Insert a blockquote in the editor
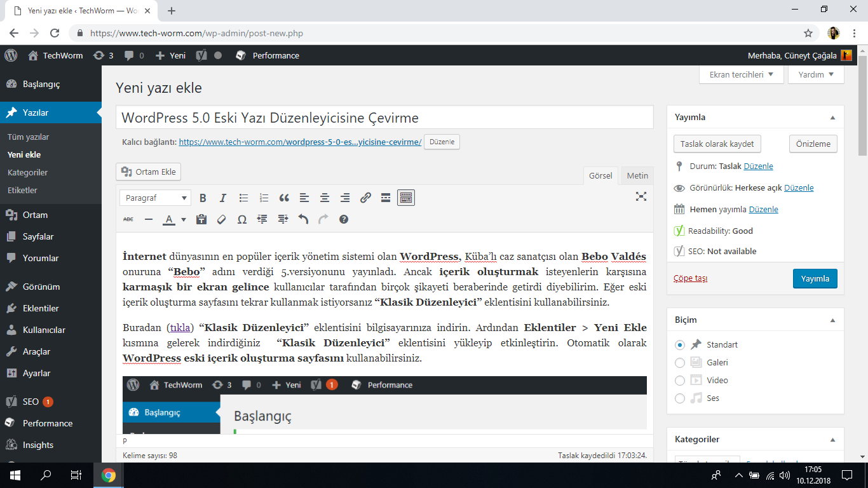The width and height of the screenshot is (868, 488). (284, 198)
